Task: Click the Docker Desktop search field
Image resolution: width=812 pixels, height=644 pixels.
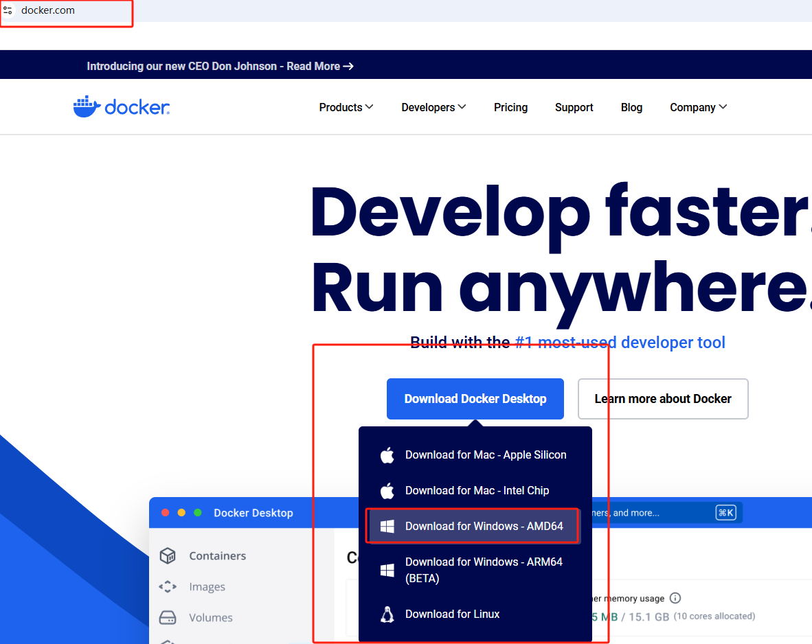Action: pyautogui.click(x=666, y=512)
